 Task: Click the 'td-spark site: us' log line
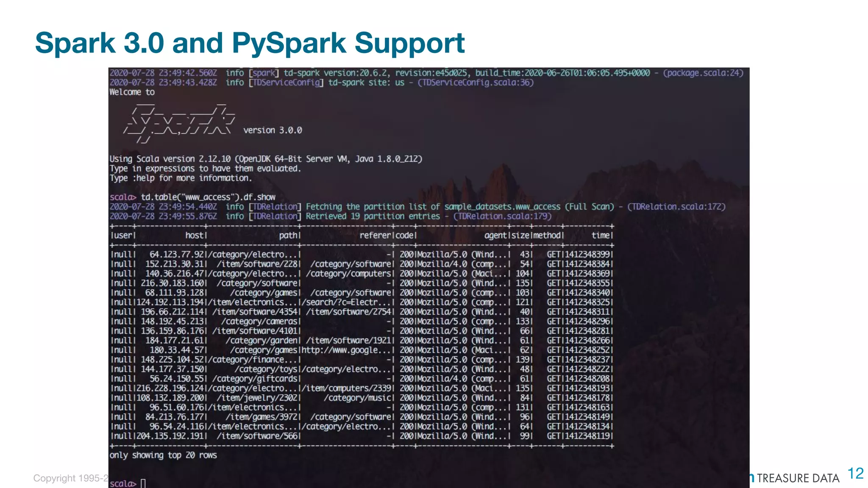point(321,82)
